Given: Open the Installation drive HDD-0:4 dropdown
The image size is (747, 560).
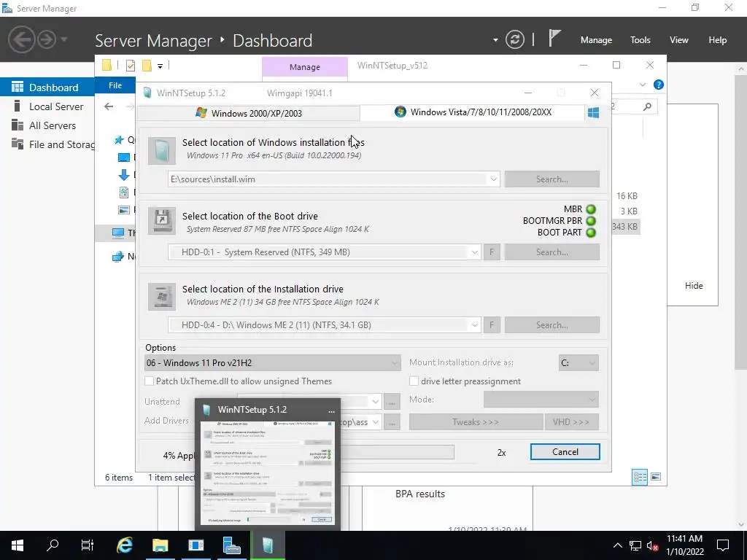Looking at the screenshot, I should pyautogui.click(x=474, y=325).
